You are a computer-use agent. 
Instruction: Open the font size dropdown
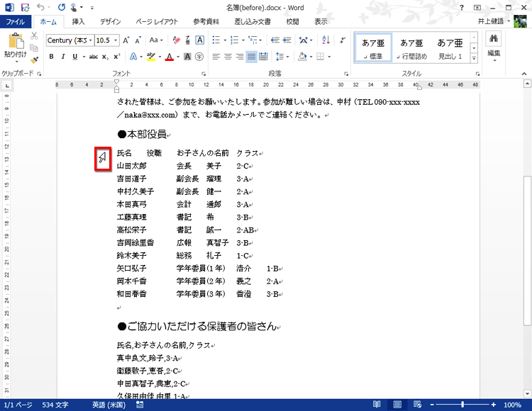(116, 40)
